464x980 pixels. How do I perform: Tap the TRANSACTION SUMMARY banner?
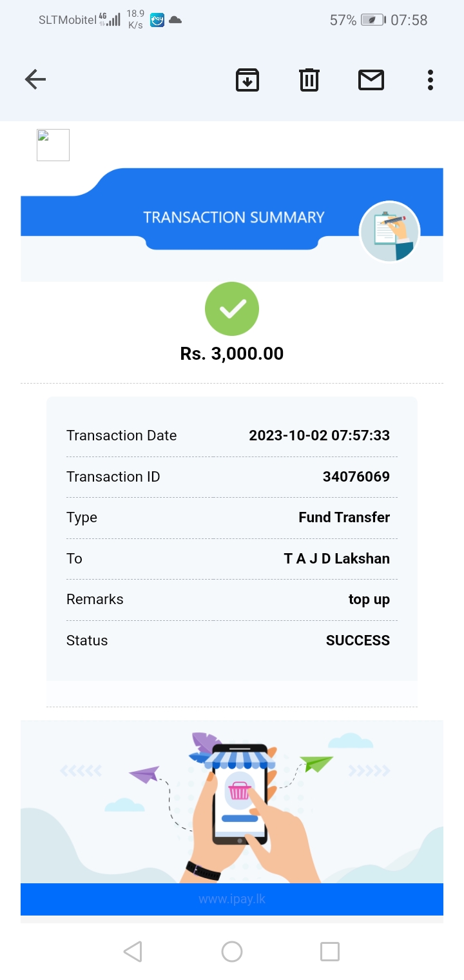click(233, 217)
